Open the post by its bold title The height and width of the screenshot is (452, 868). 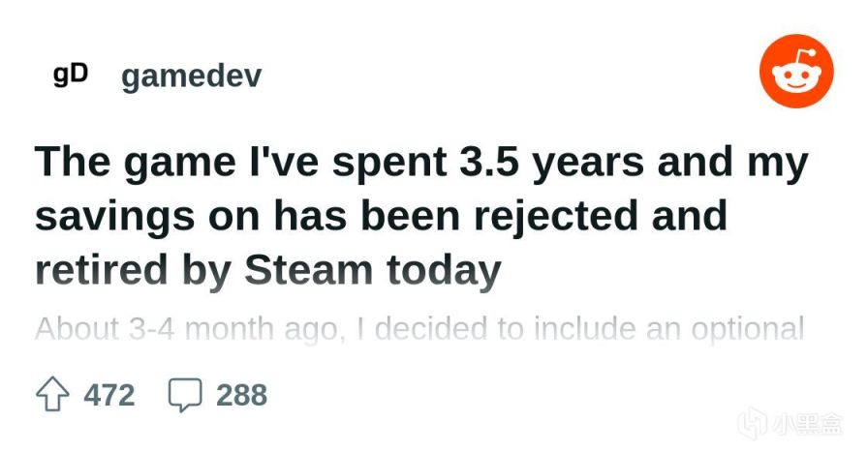click(x=421, y=216)
